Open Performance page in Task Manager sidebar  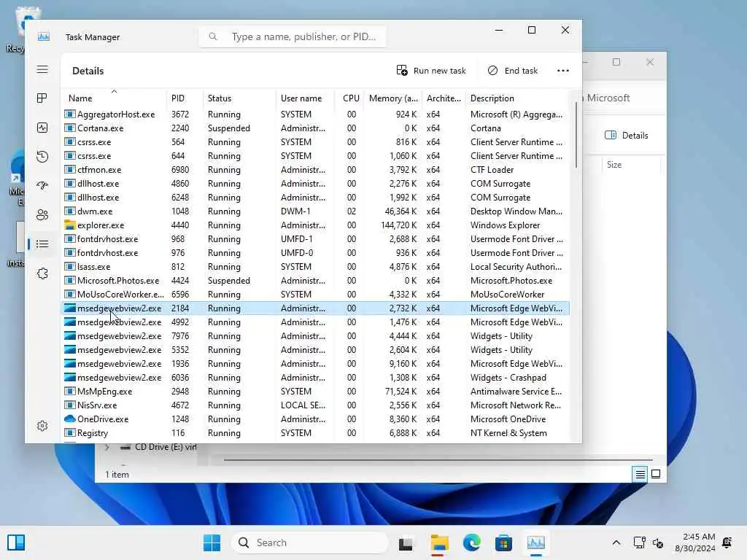pyautogui.click(x=42, y=128)
